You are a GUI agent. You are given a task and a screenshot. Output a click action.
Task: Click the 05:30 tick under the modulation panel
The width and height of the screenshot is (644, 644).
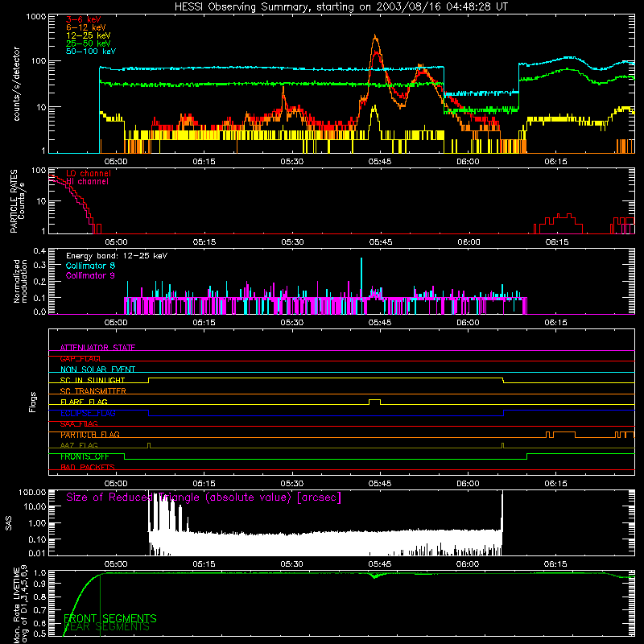click(x=292, y=323)
